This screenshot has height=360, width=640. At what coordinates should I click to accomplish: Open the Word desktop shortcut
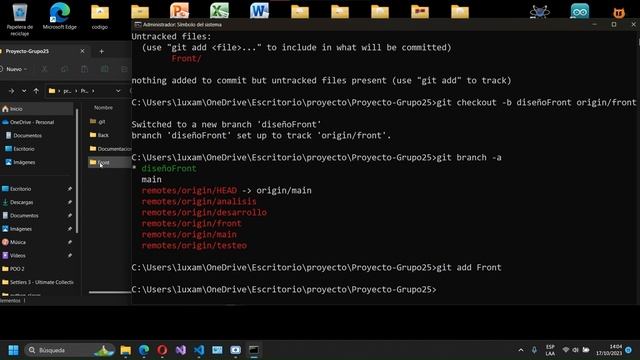click(259, 11)
